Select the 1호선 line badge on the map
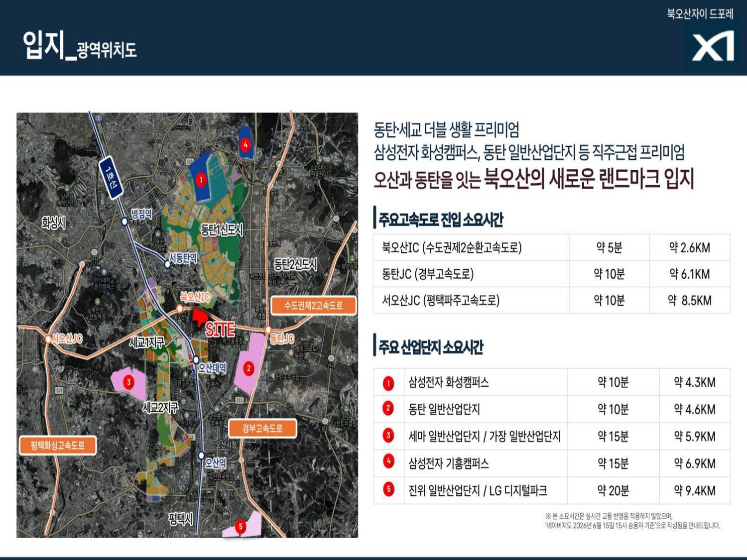The width and height of the screenshot is (747, 560). pos(111,178)
